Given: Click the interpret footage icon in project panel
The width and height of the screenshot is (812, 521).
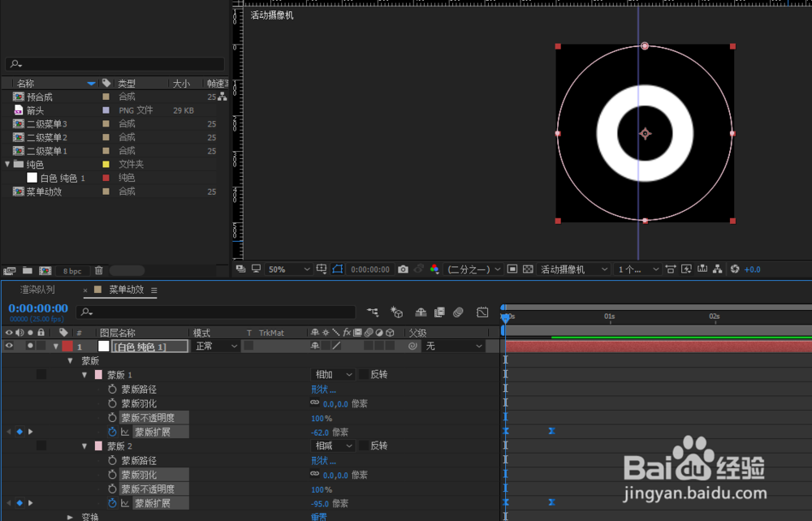Looking at the screenshot, I should (9, 270).
